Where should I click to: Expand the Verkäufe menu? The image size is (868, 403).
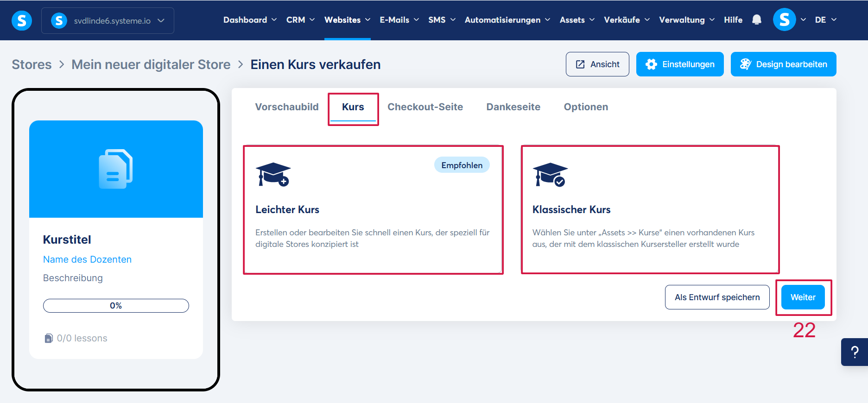click(627, 20)
